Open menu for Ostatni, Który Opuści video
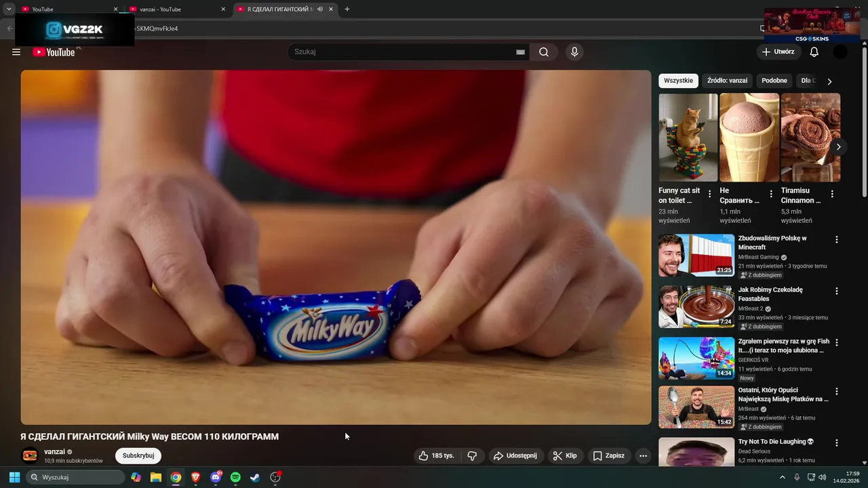The height and width of the screenshot is (488, 868). click(x=837, y=392)
